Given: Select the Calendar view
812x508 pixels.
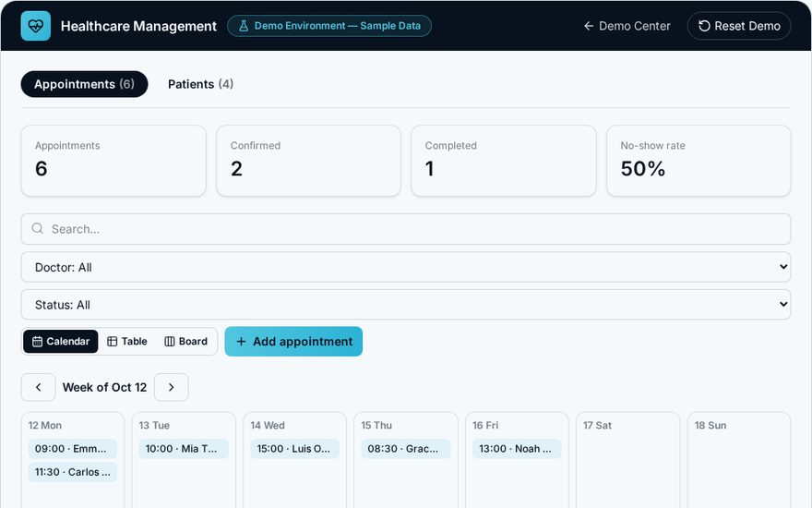Looking at the screenshot, I should 61,342.
